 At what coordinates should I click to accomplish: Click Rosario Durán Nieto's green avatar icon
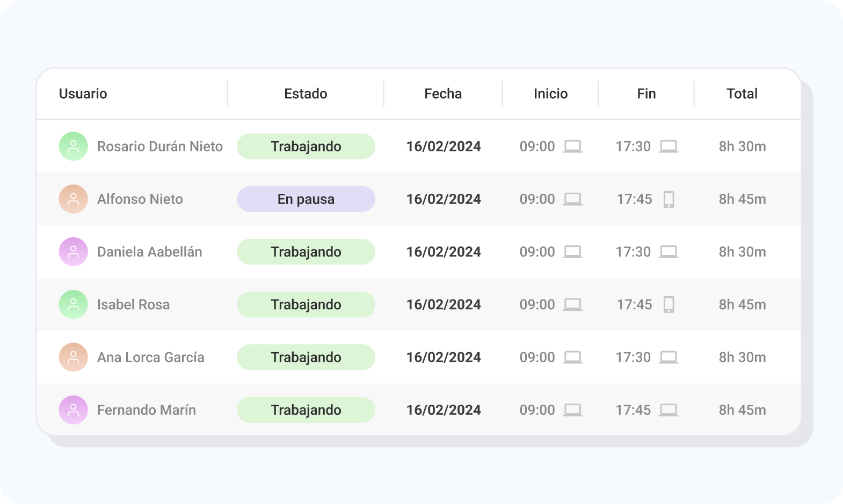click(73, 147)
